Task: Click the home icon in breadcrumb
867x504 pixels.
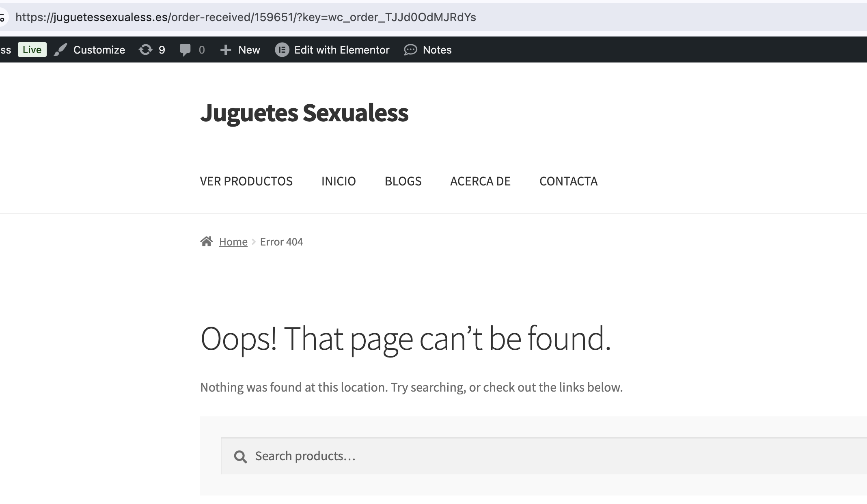Action: pos(207,242)
